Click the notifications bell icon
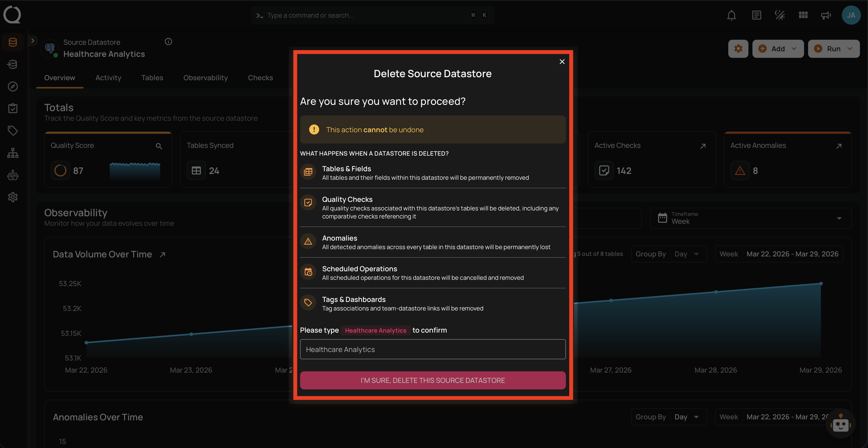 tap(731, 15)
